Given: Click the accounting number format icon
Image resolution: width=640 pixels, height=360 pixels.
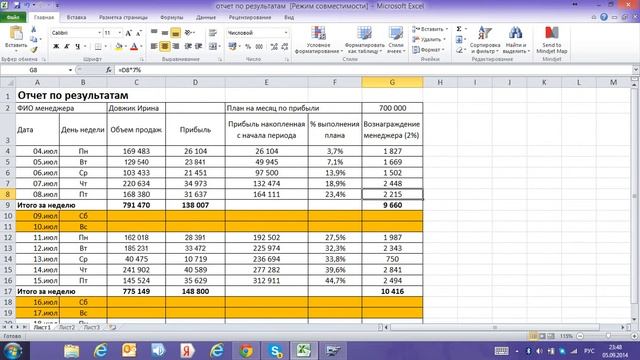Looking at the screenshot, I should pyautogui.click(x=232, y=47).
